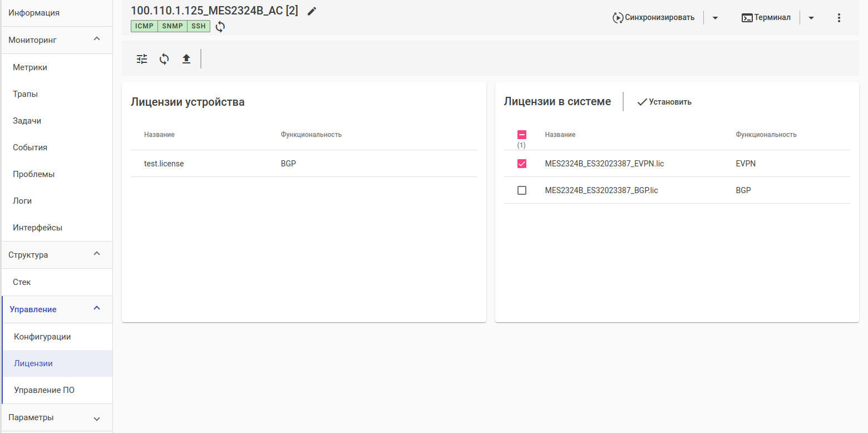Open the three-dot more options menu
The width and height of the screenshot is (868, 433).
coord(839,18)
